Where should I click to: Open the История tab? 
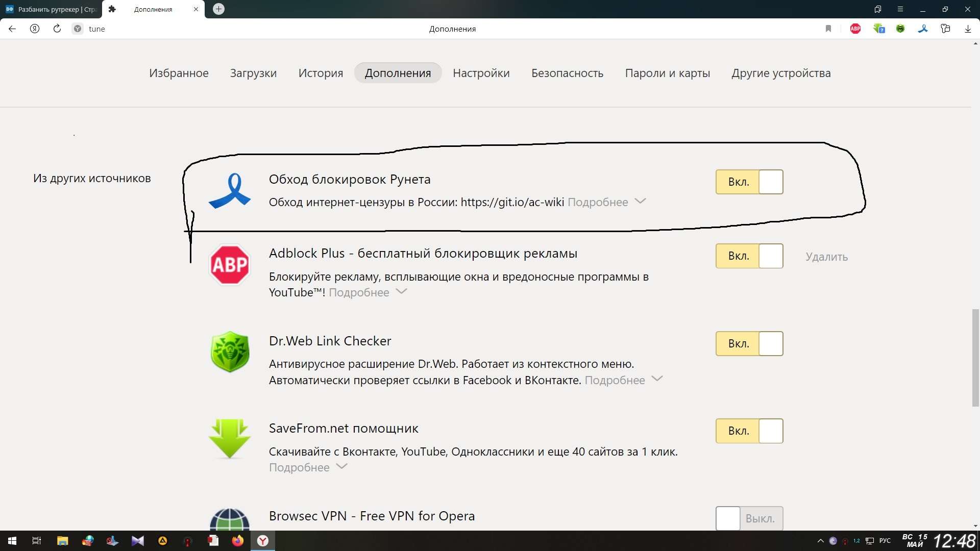321,73
